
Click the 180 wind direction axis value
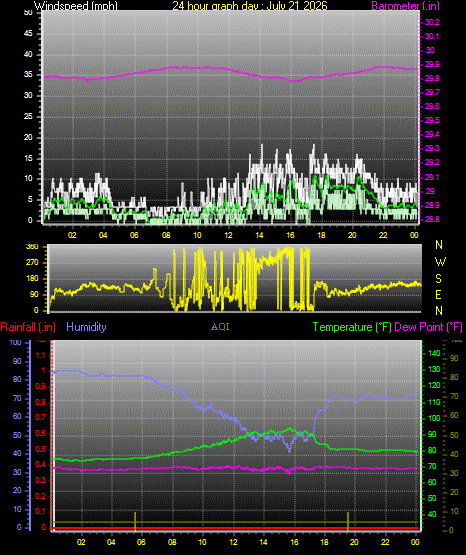click(x=32, y=278)
